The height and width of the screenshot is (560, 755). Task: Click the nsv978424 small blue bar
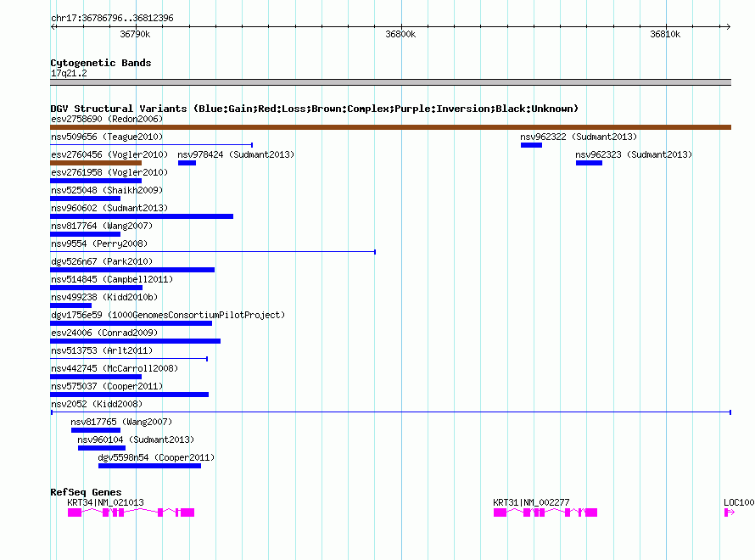pyautogui.click(x=187, y=163)
